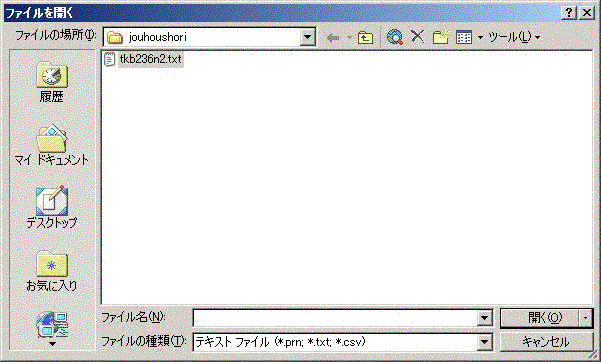Click the Delete X icon

[417, 37]
